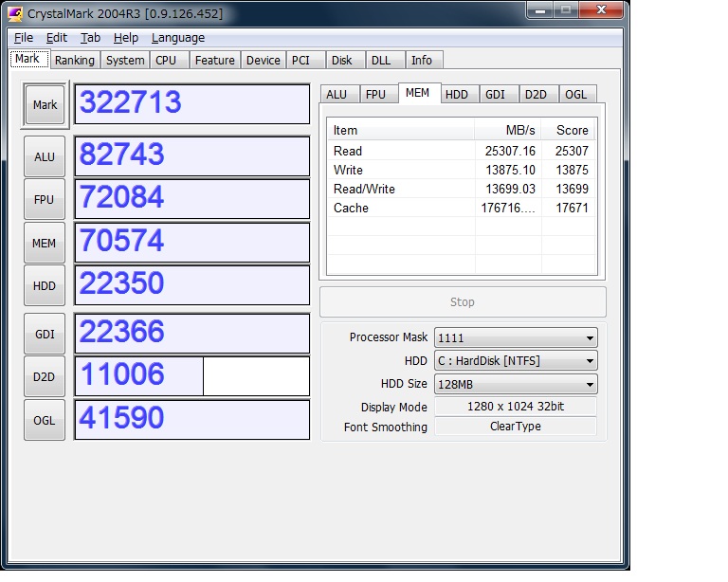Click the Font Smoothing value ClearType
The image size is (728, 582).
pos(516,427)
